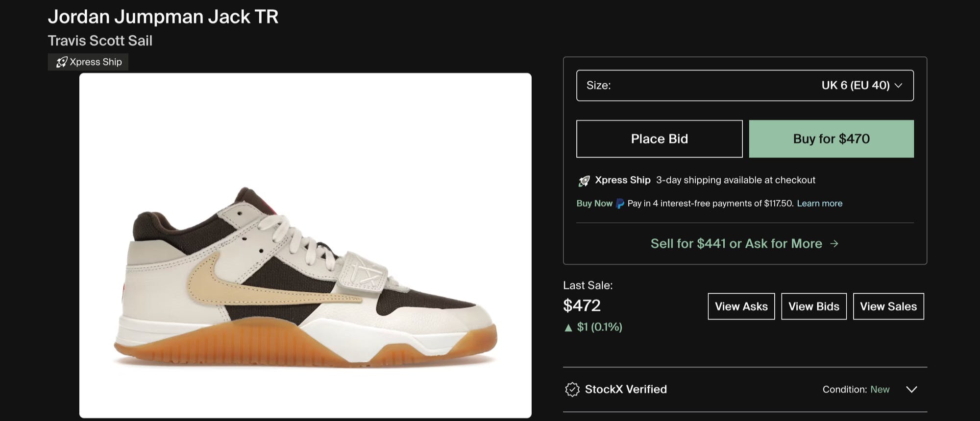Open View Sales
The image size is (980, 421).
pyautogui.click(x=888, y=306)
